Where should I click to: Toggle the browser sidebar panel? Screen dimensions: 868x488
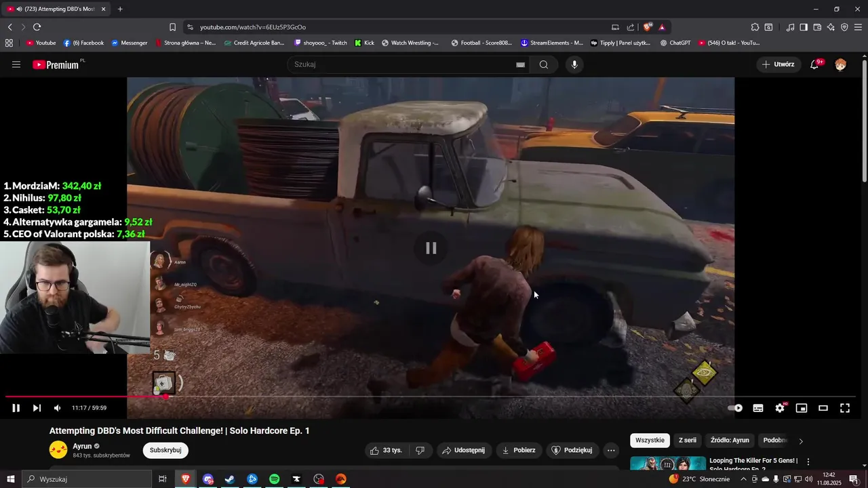[x=804, y=27]
